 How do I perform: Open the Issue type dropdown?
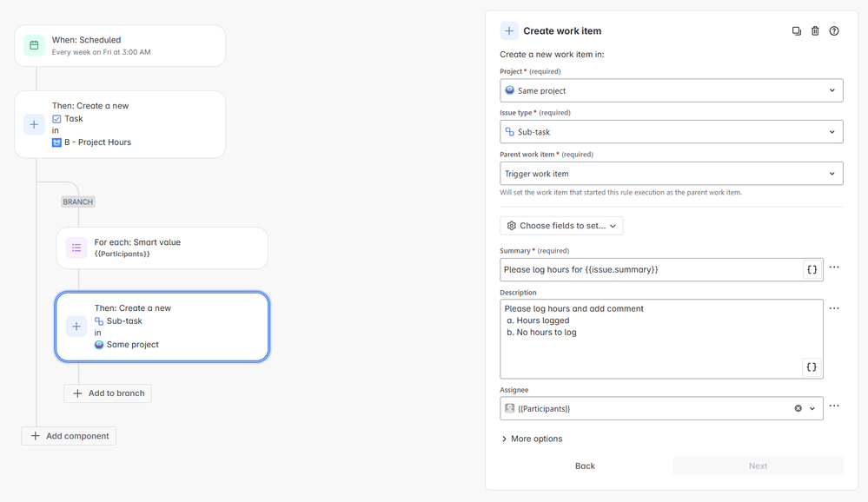(x=671, y=132)
